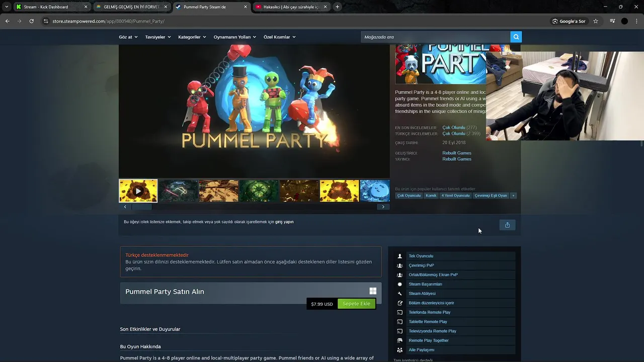Screen dimensions: 644x362
Task: Click the Sepete Ekle button
Action: pos(356,304)
